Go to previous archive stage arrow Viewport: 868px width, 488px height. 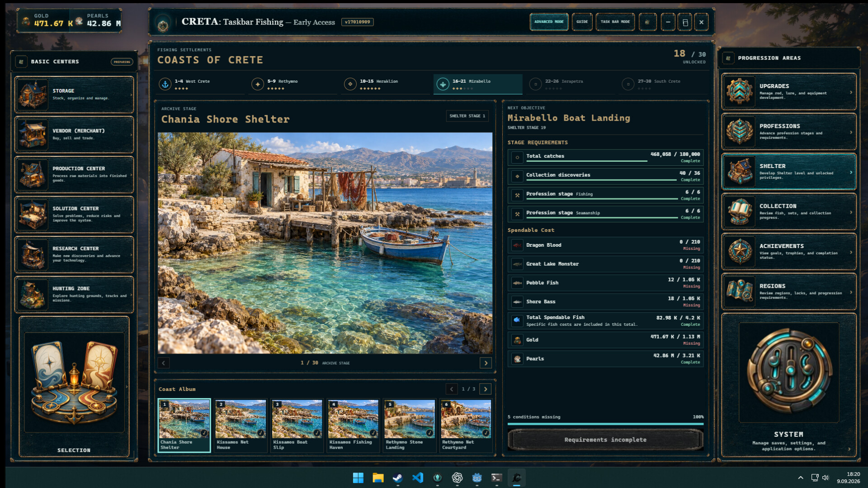tap(164, 363)
